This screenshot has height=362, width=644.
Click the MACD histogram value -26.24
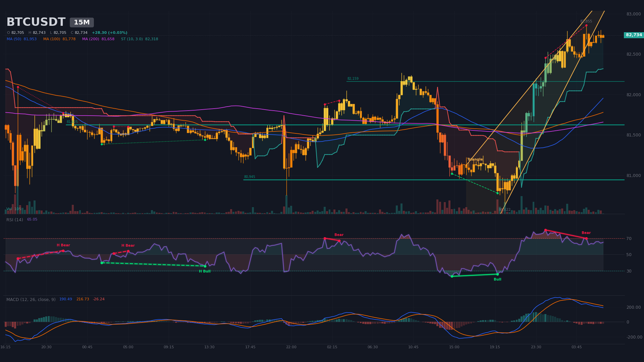pyautogui.click(x=99, y=299)
